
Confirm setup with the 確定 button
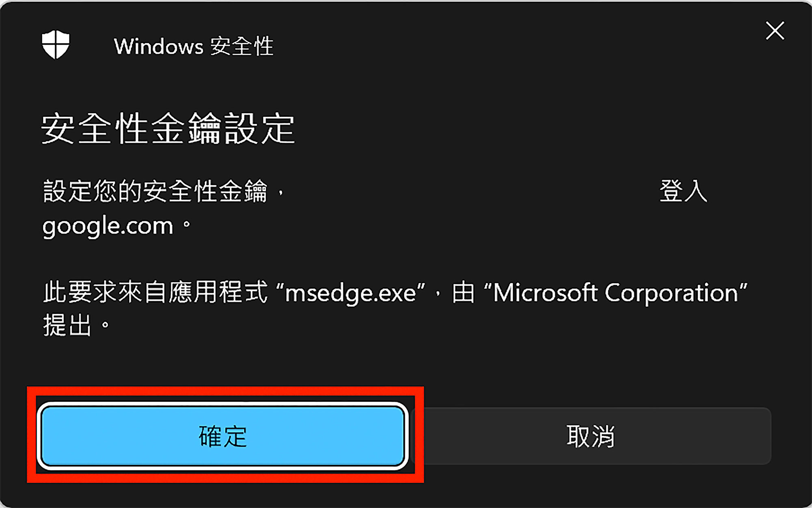pos(222,436)
